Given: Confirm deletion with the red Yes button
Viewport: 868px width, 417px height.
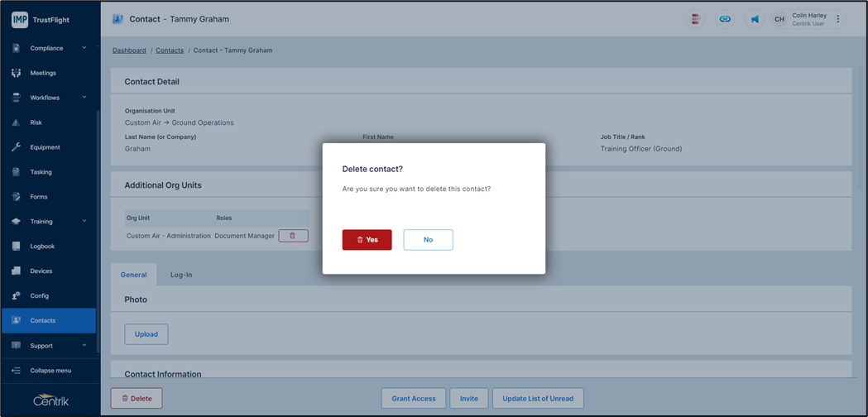Looking at the screenshot, I should point(367,240).
